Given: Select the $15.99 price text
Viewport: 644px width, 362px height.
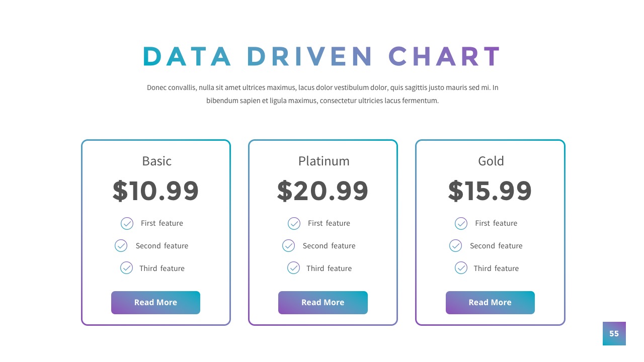Looking at the screenshot, I should 490,191.
